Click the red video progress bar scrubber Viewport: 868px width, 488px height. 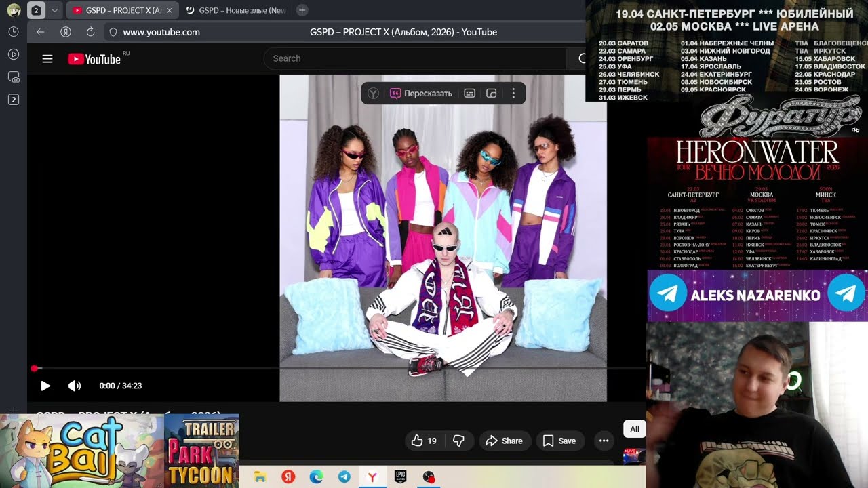point(34,368)
